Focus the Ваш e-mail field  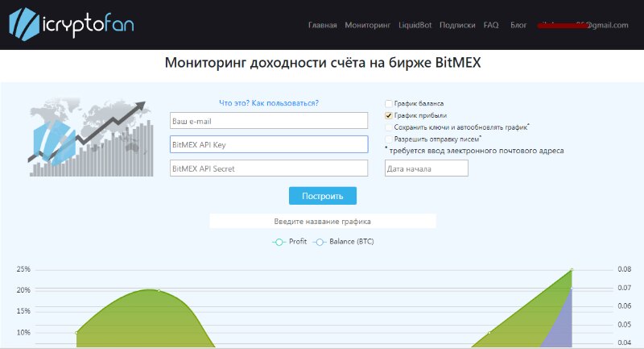pos(269,121)
